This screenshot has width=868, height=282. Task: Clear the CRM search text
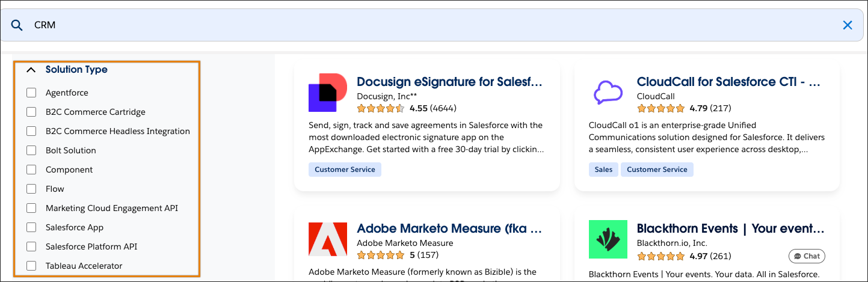click(x=848, y=25)
